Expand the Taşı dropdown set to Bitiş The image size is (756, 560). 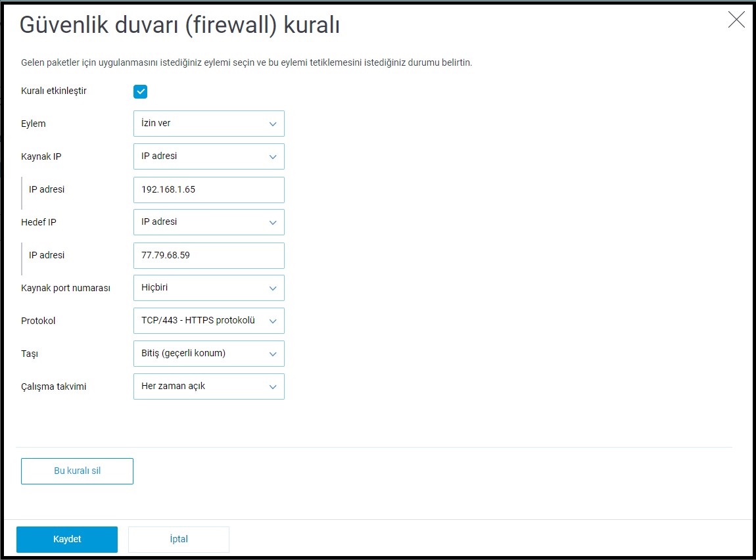[x=208, y=354]
